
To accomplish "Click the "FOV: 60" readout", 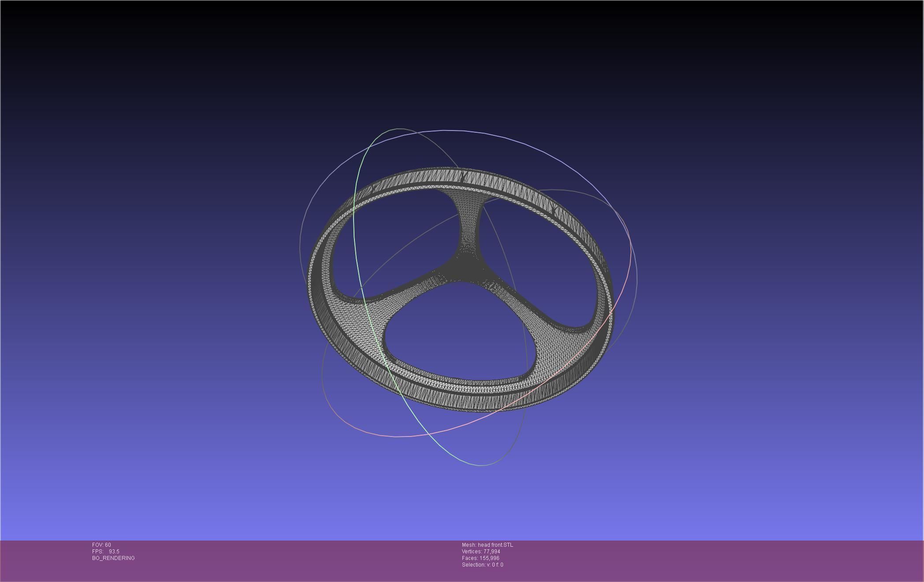I will (101, 545).
